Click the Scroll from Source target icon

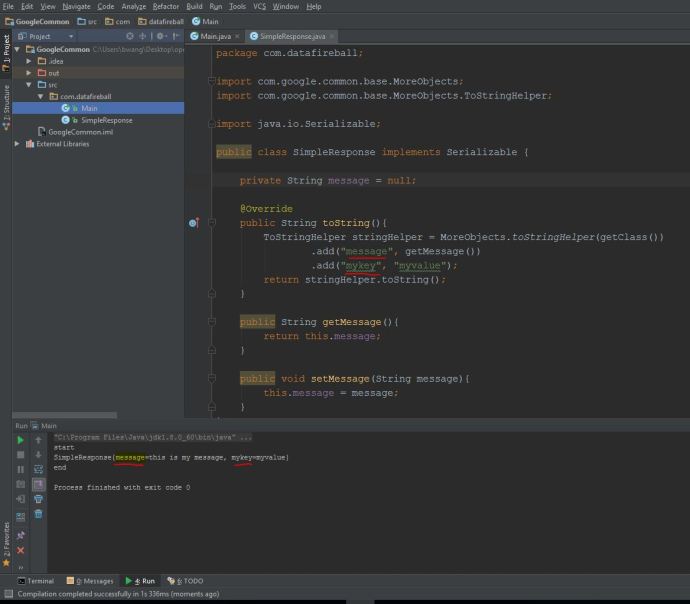129,36
